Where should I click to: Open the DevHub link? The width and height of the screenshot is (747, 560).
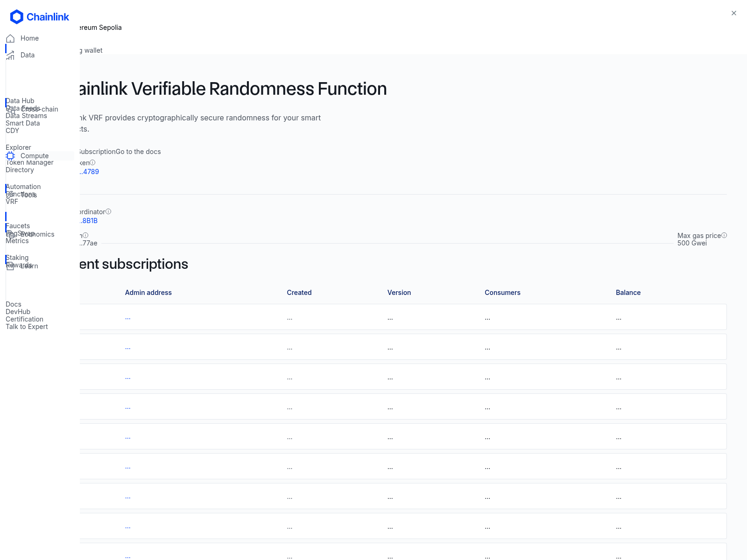18,312
